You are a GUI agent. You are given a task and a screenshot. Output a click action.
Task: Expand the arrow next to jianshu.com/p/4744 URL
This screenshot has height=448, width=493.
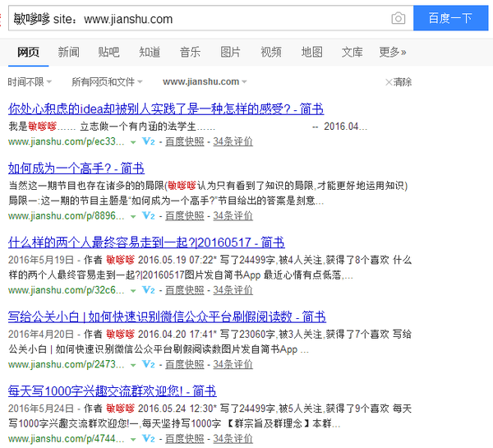tap(133, 440)
